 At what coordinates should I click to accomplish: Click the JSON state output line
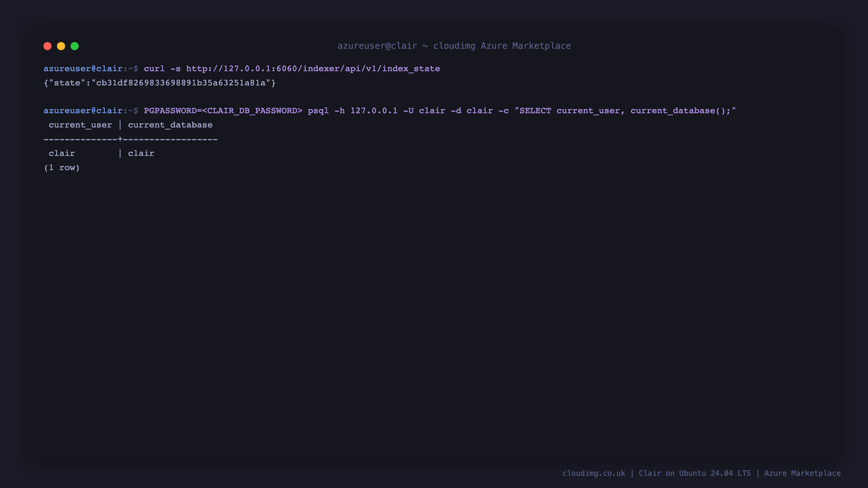tap(160, 83)
